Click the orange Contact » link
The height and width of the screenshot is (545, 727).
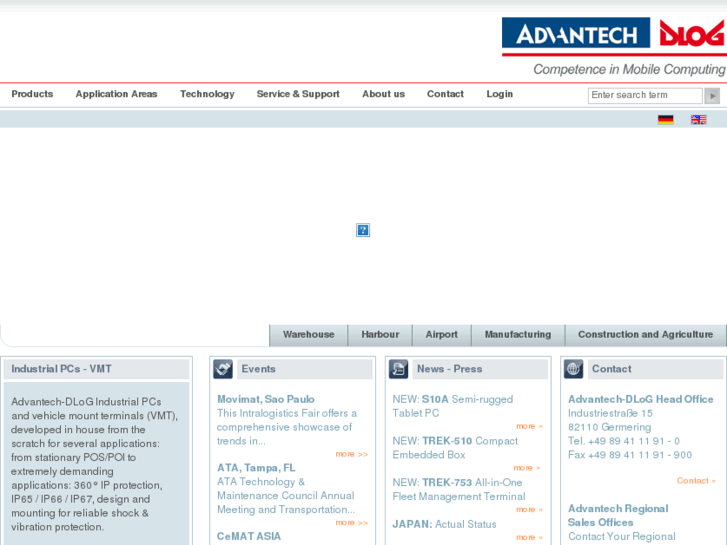pos(696,481)
